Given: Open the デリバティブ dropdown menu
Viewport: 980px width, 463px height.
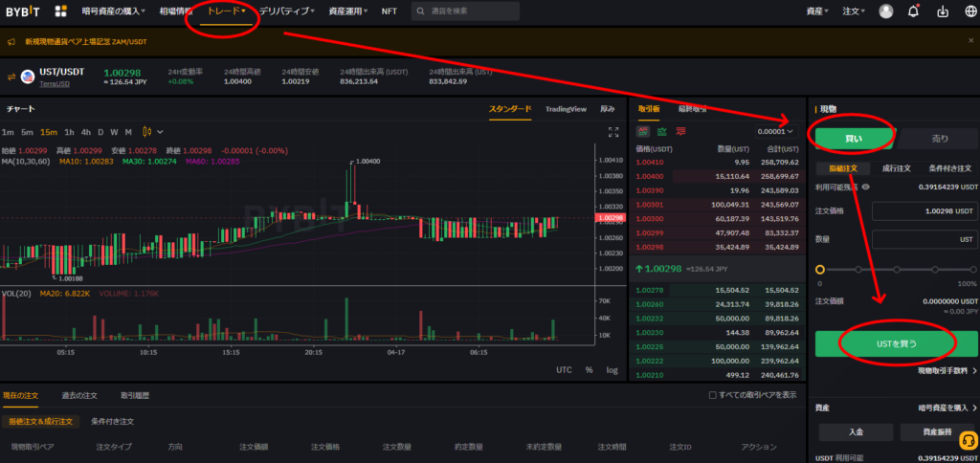Looking at the screenshot, I should pyautogui.click(x=286, y=11).
